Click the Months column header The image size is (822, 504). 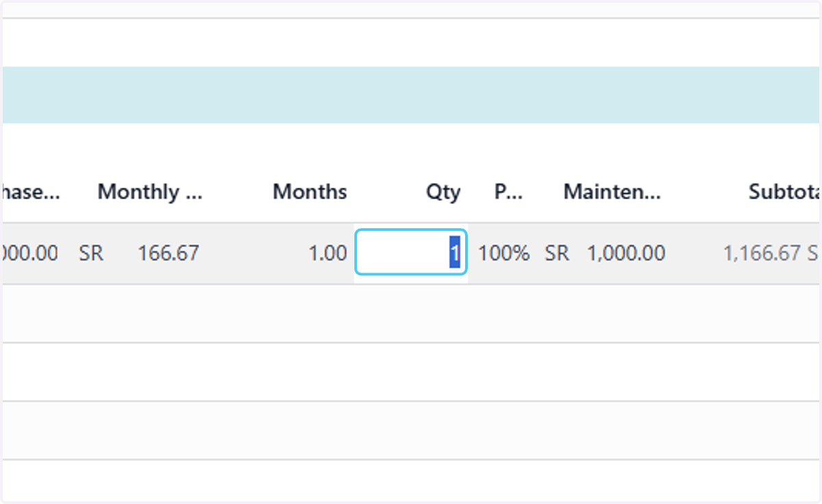pyautogui.click(x=310, y=192)
